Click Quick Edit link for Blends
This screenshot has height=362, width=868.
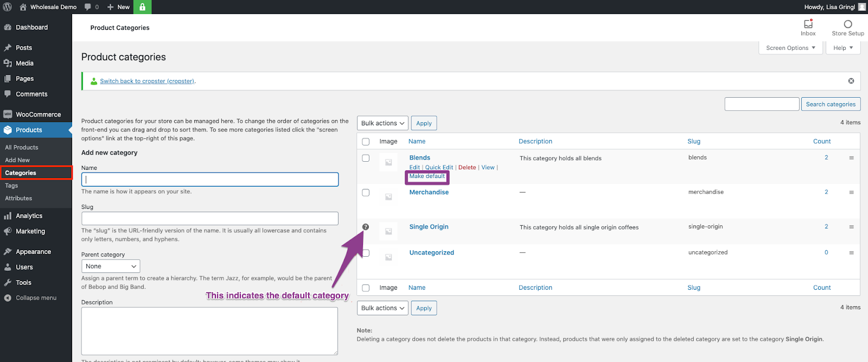click(439, 168)
